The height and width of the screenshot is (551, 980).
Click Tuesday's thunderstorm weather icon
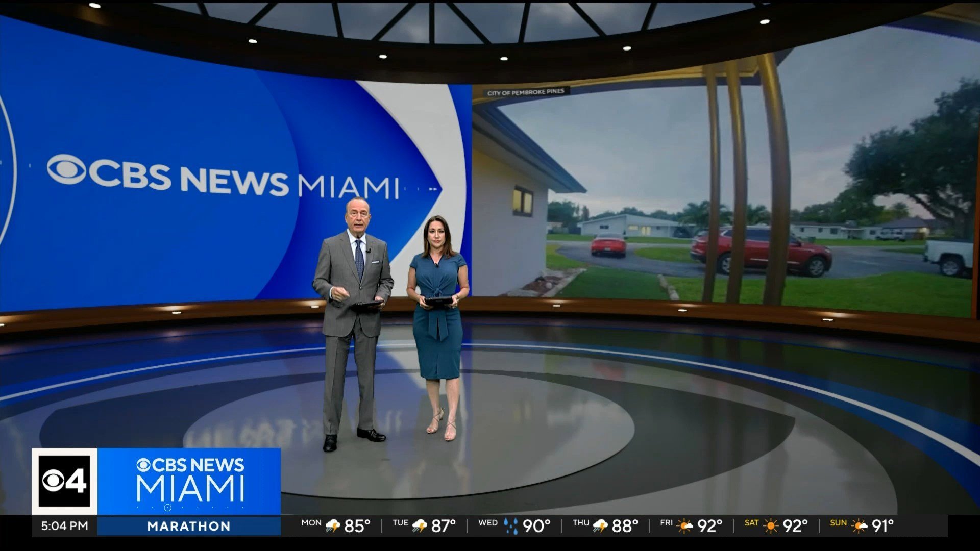(420, 526)
